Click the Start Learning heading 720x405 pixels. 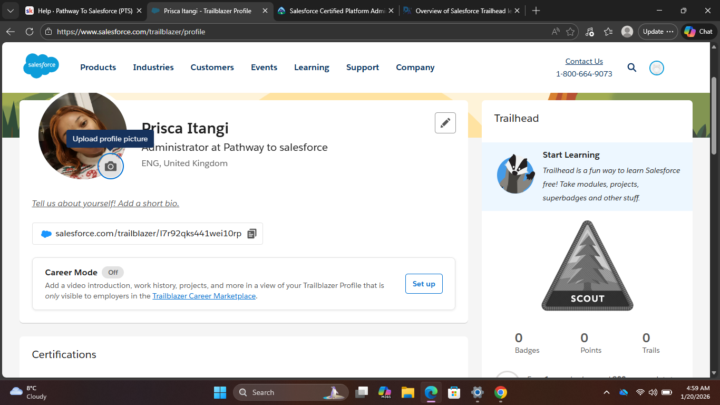[x=571, y=155]
